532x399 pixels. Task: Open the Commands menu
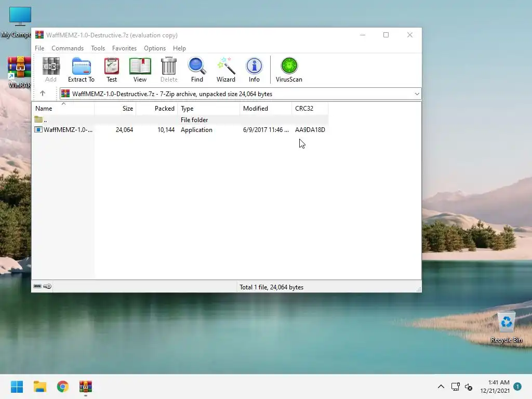click(68, 48)
